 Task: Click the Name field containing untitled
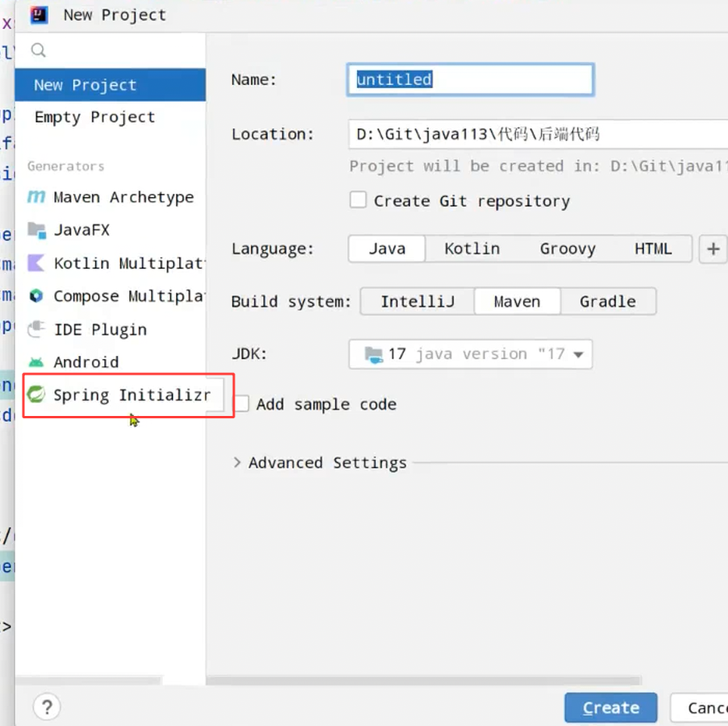point(470,79)
